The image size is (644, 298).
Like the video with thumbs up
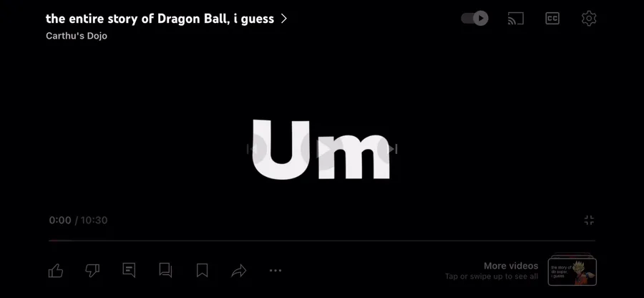(x=55, y=271)
